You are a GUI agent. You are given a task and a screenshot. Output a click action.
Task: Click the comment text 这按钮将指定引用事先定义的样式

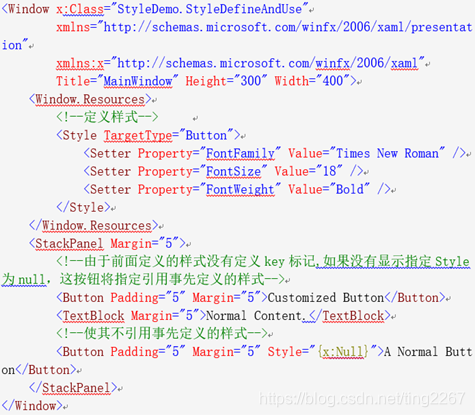(162, 279)
